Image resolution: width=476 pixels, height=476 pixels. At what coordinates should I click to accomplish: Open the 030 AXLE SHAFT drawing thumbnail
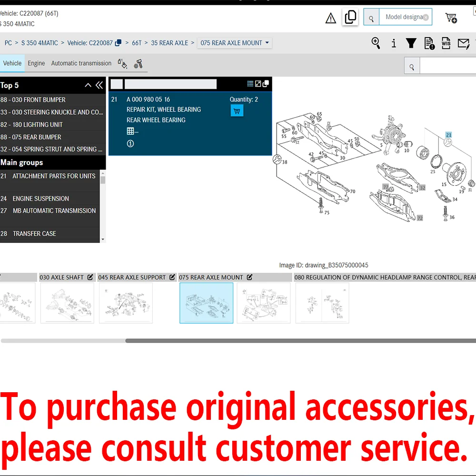coord(67,303)
